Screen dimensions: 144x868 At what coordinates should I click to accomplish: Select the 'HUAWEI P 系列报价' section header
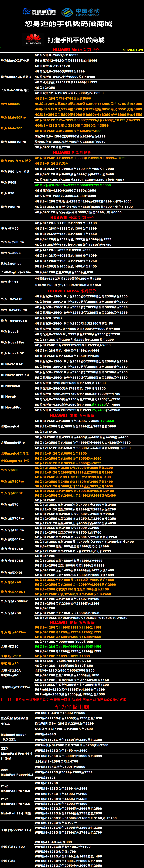[72, 153]
